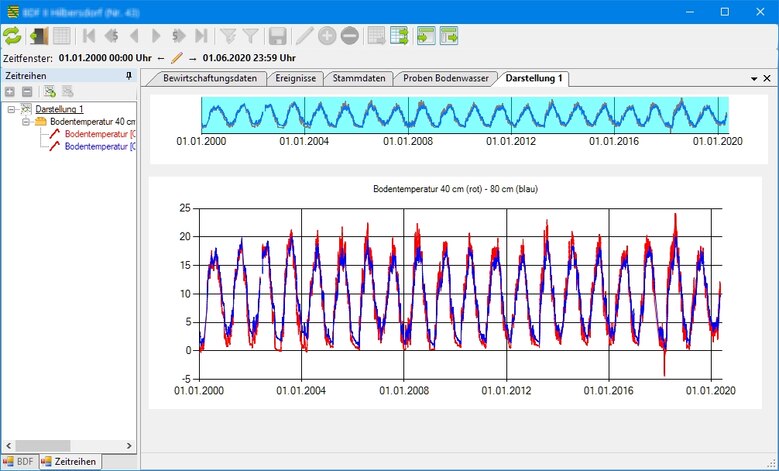Click the green refresh arrows icon
The height and width of the screenshot is (471, 779).
pos(12,36)
